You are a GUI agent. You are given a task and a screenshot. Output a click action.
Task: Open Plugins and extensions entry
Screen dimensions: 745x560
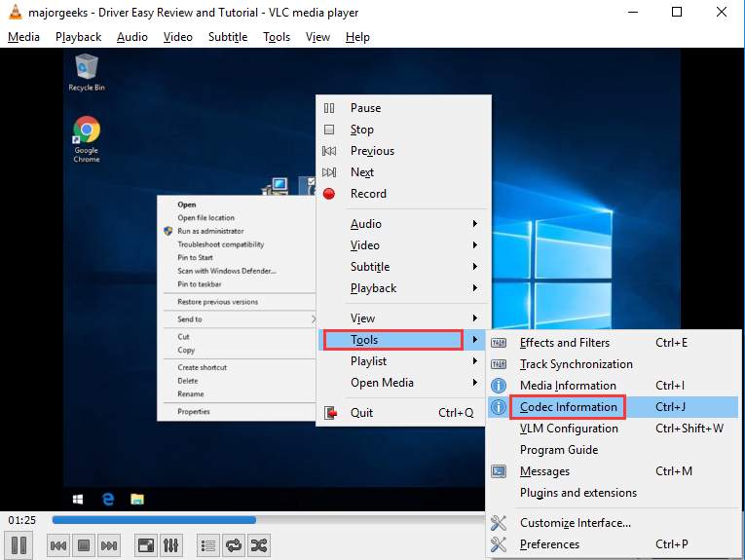click(x=613, y=493)
